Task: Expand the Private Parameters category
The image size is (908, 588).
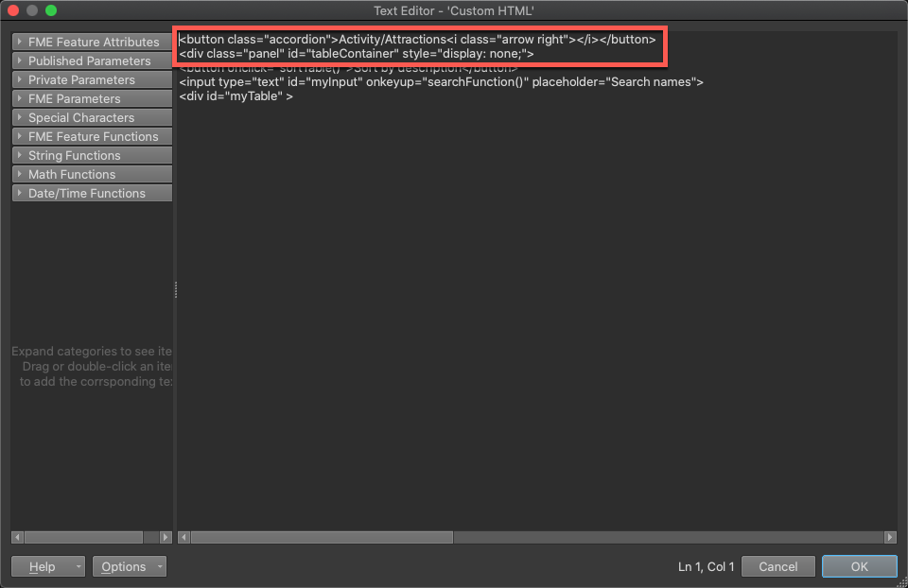Action: pos(91,79)
